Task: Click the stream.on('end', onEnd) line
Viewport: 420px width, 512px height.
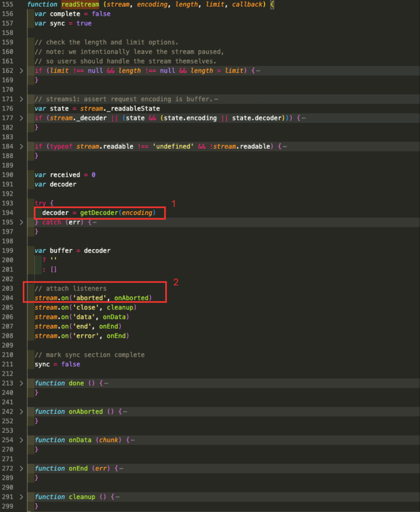Action: [78, 326]
